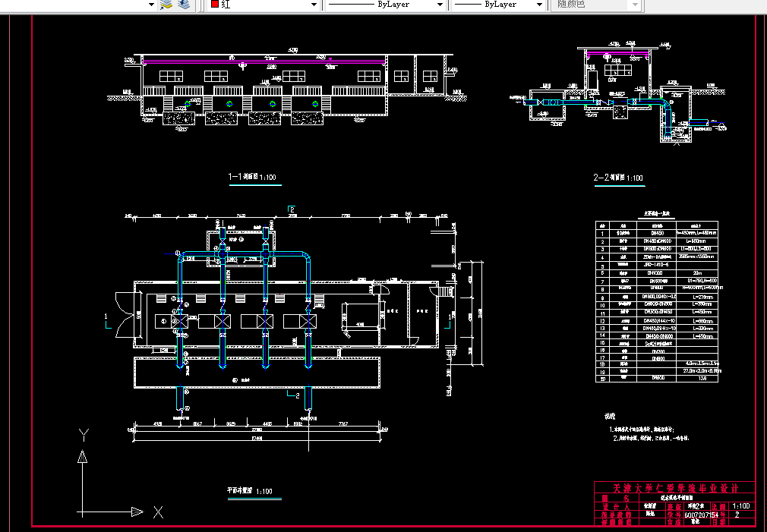Select the floor plan title 1:100 text
Image resolution: width=767 pixels, height=532 pixels.
click(x=250, y=490)
